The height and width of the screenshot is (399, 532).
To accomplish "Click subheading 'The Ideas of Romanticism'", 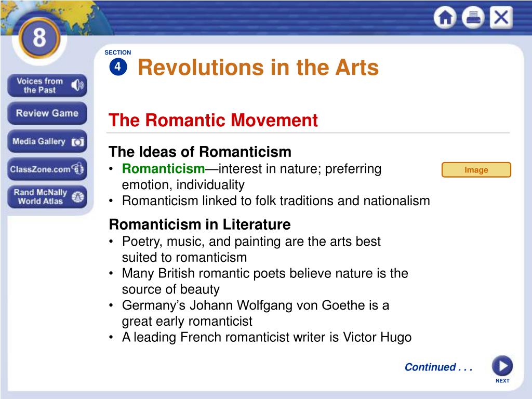I will tap(200, 152).
